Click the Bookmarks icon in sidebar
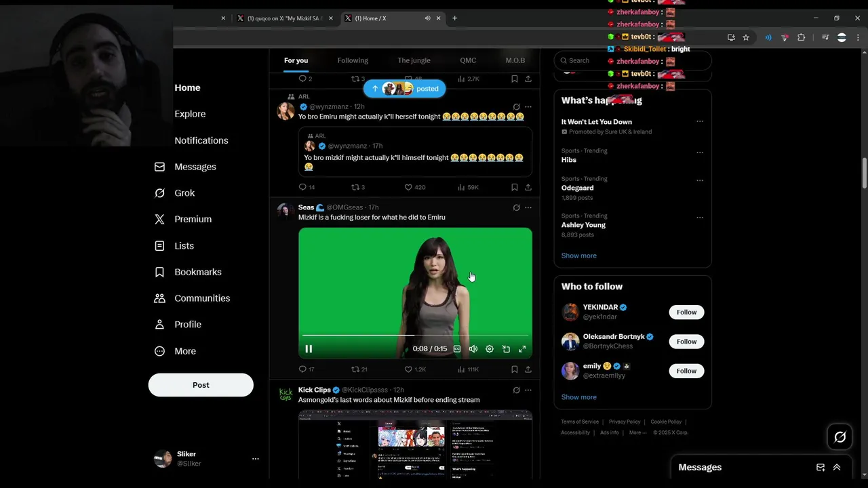Viewport: 868px width, 488px height. point(159,272)
